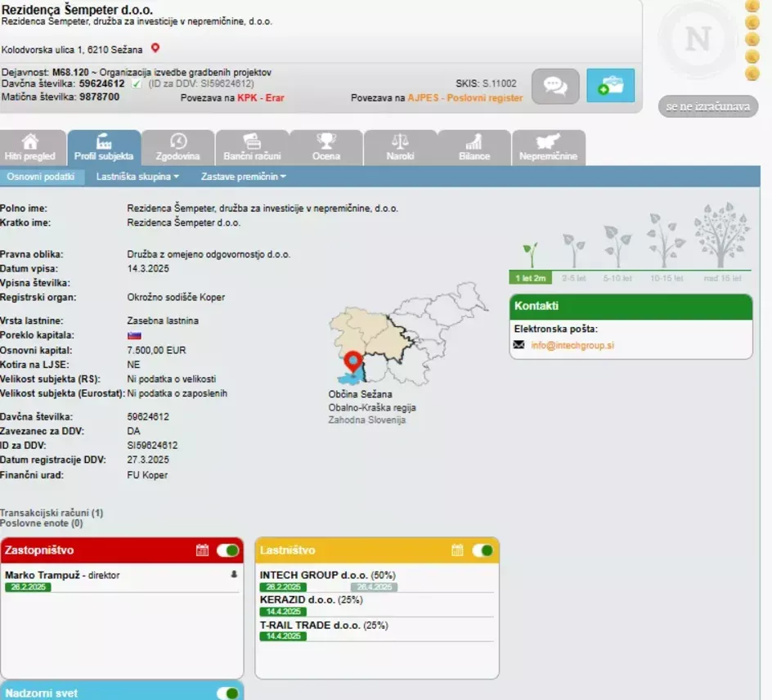Open the calendar icon in Lastništvo header
The image size is (772, 700).
pyautogui.click(x=457, y=550)
